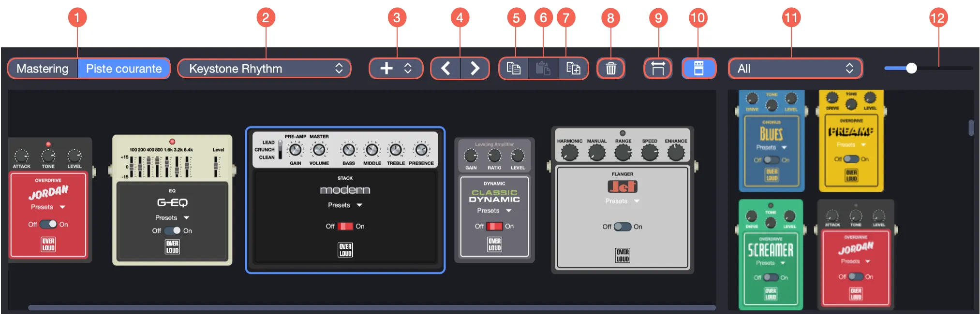980x314 pixels.
Task: Toggle the Preamp pedal switch in browser
Action: [851, 159]
